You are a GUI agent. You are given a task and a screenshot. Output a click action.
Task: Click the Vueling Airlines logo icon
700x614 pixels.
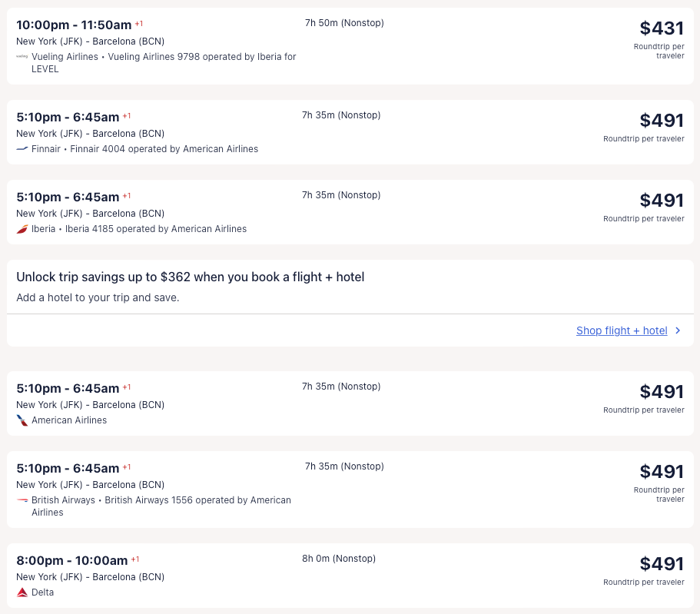tap(22, 57)
